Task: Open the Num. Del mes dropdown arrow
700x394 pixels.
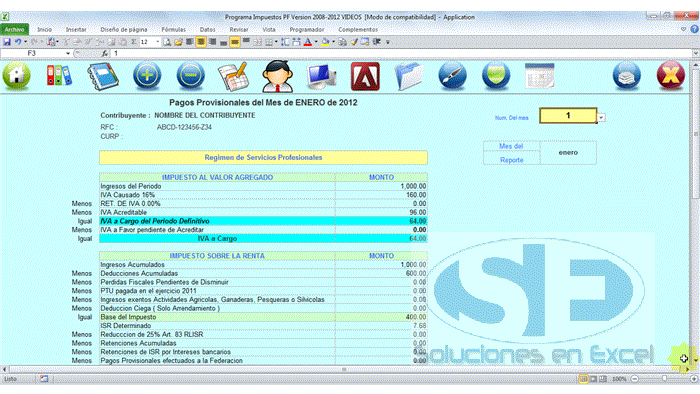Action: click(601, 118)
